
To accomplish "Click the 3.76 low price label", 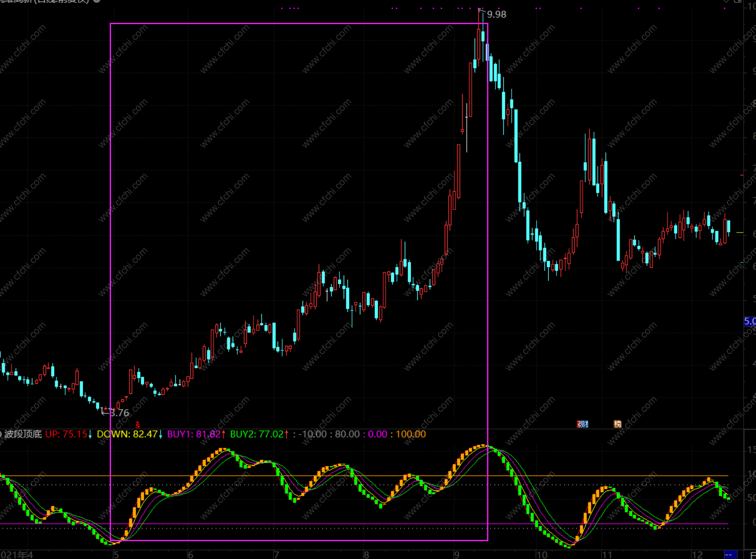I will click(x=120, y=413).
